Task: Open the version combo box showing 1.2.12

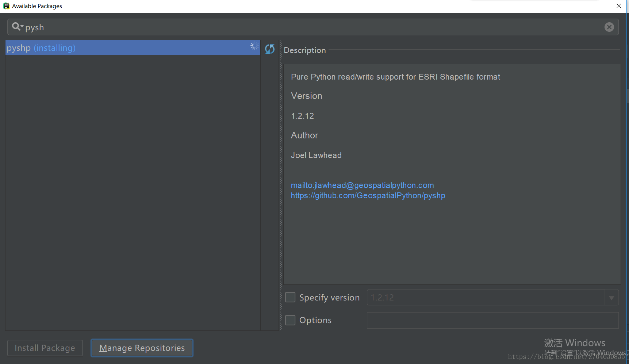Action: [x=492, y=298]
